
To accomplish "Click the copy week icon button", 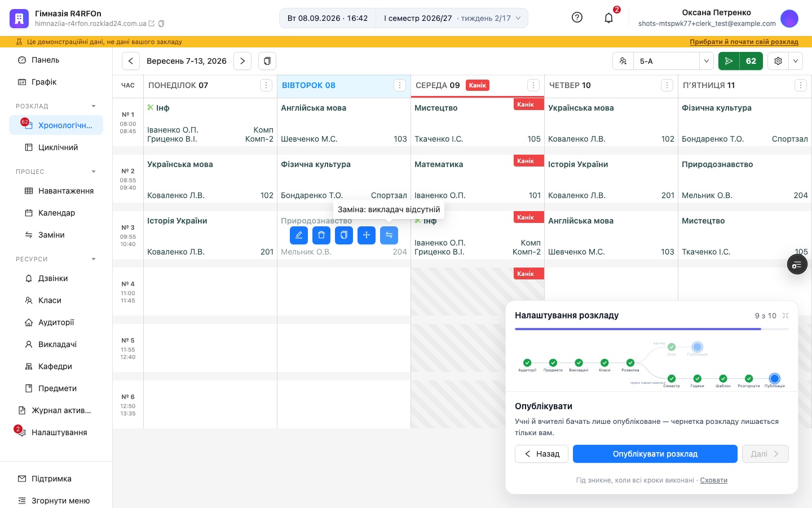I will (x=267, y=61).
